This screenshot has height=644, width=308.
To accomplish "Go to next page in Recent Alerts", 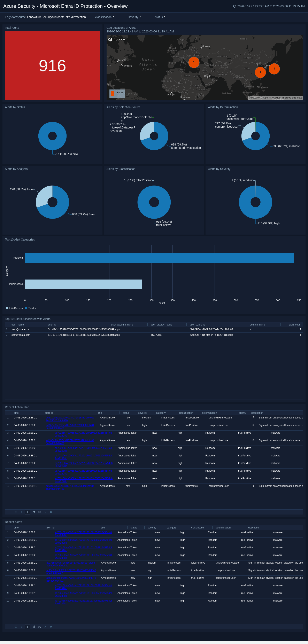I will click(45, 627).
